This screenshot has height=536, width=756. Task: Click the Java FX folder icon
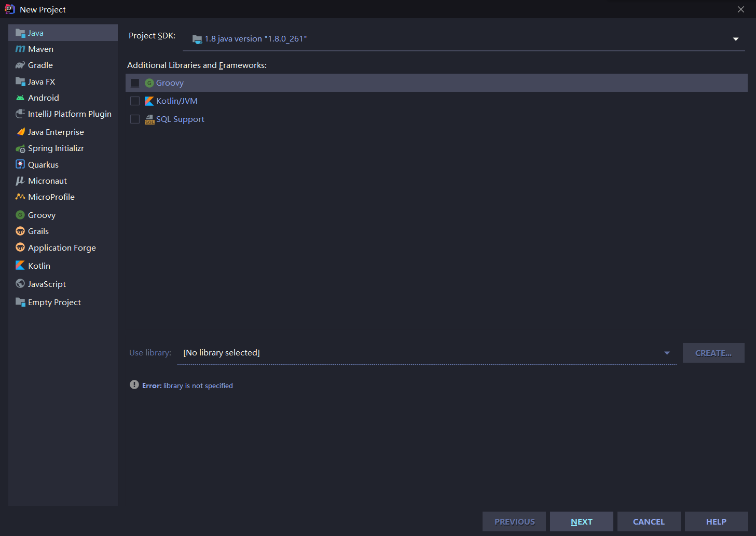tap(20, 81)
